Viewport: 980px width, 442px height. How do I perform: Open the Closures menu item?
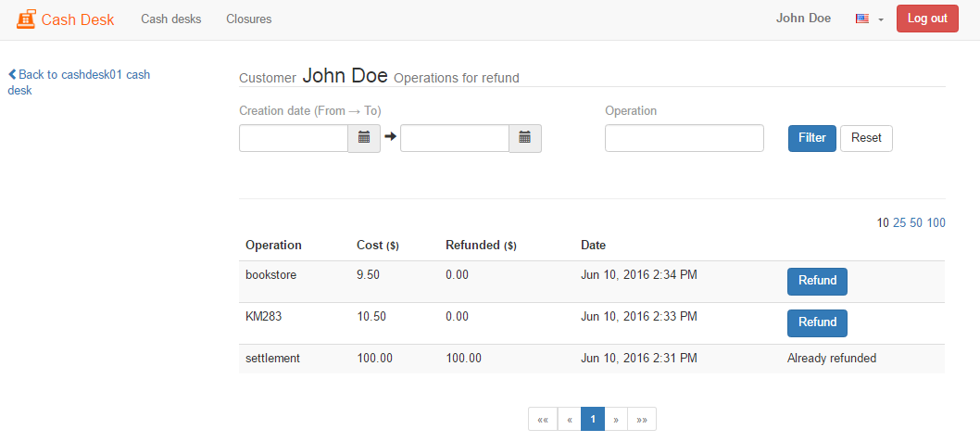(x=248, y=19)
